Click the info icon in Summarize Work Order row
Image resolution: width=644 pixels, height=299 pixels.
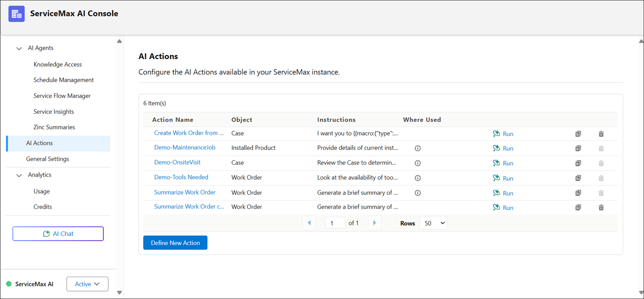(x=418, y=193)
